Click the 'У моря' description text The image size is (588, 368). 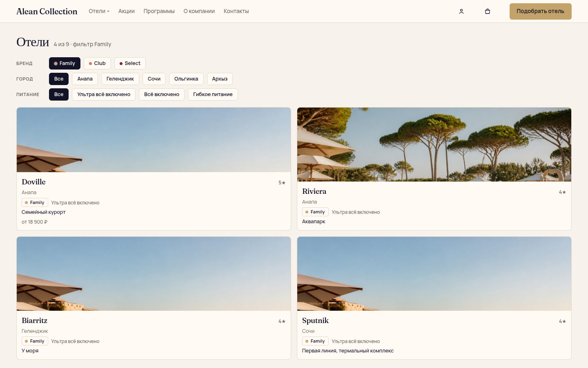coord(30,351)
